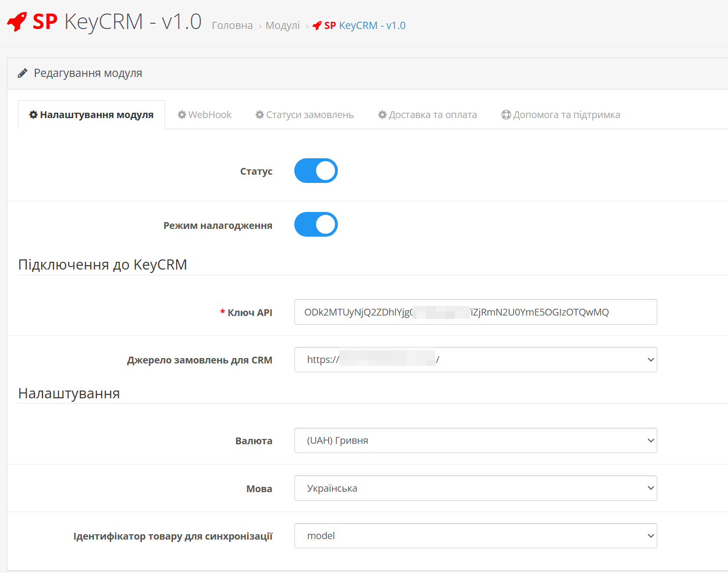Viewport: 728px width, 573px height.
Task: Toggle the Статус switch off
Action: [x=316, y=171]
